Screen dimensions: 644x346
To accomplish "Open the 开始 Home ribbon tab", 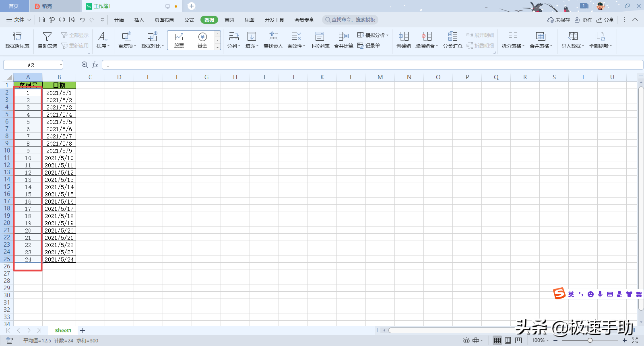I will click(119, 20).
